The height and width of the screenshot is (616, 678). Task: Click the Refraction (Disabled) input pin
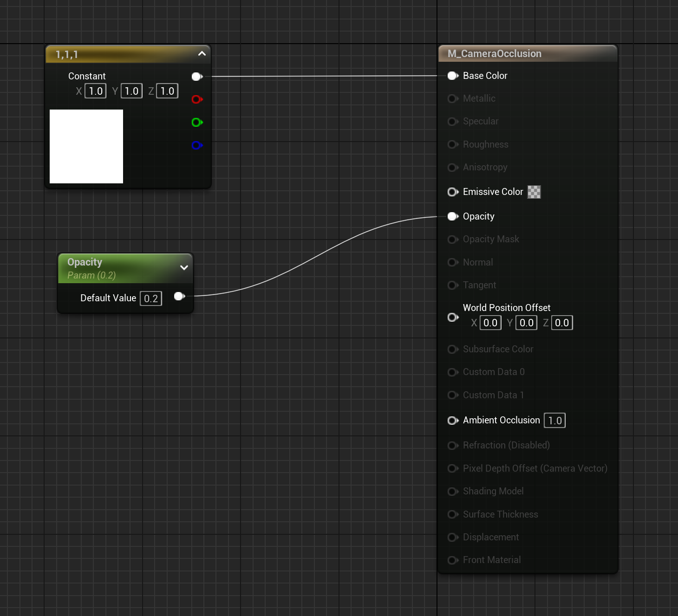[453, 445]
